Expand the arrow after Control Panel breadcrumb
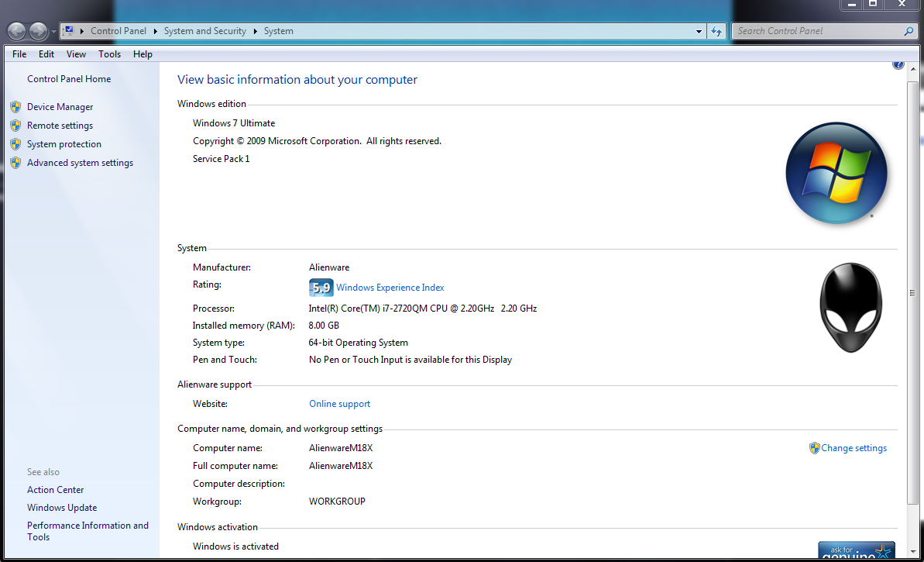The image size is (924, 562). pos(155,31)
